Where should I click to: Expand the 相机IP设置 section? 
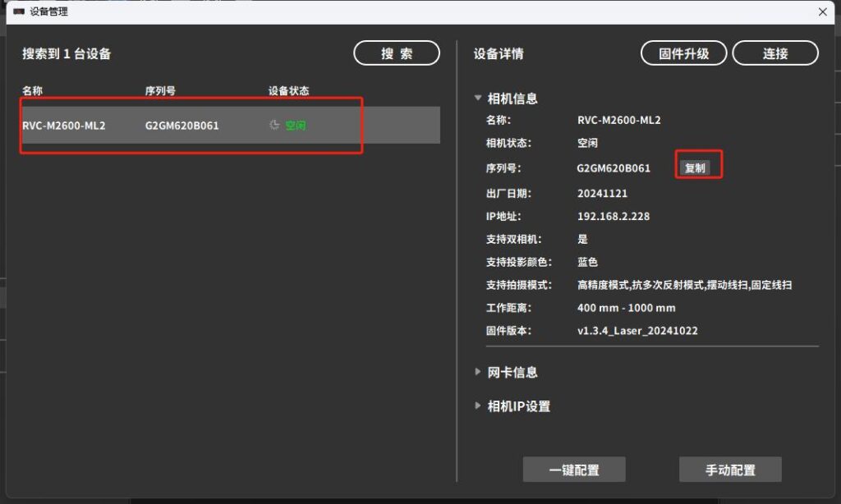pos(478,406)
